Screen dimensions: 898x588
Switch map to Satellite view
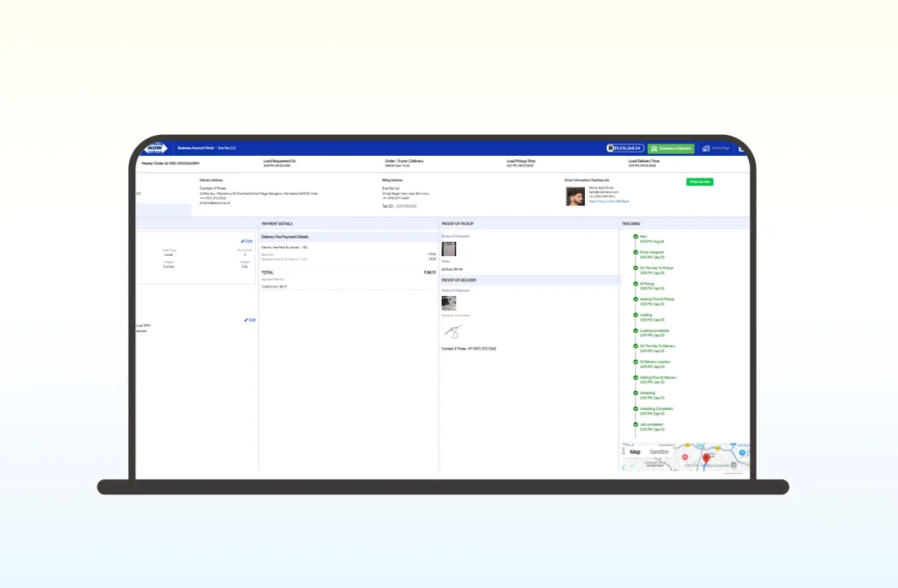pyautogui.click(x=659, y=452)
